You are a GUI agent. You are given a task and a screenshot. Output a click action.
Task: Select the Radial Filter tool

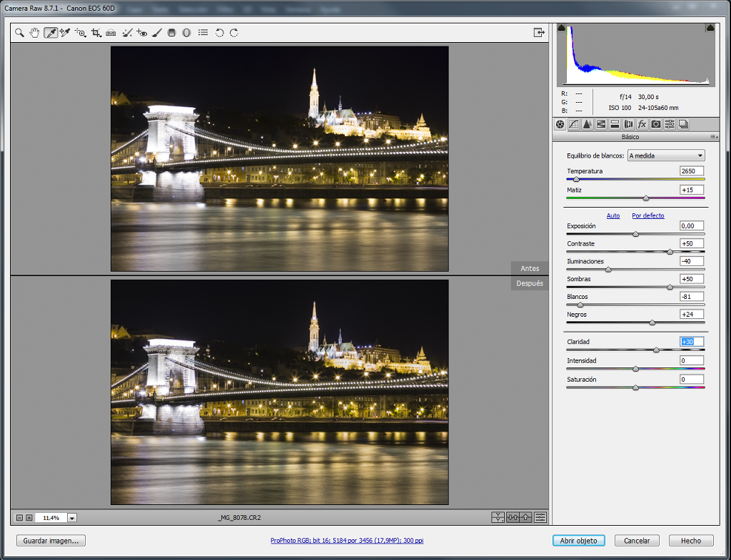(x=186, y=33)
